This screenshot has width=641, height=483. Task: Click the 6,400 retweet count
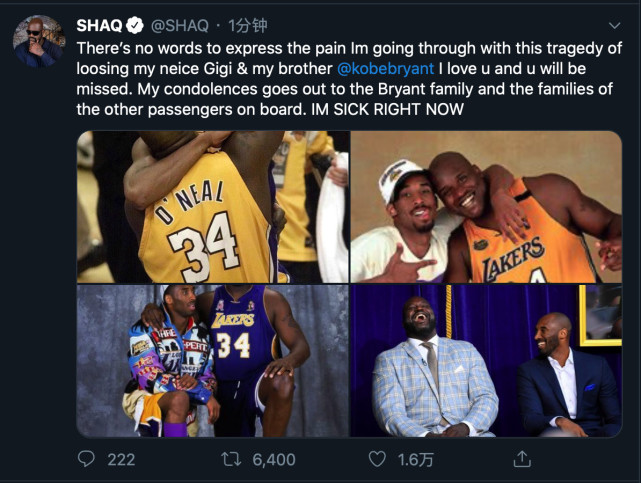coord(273,459)
